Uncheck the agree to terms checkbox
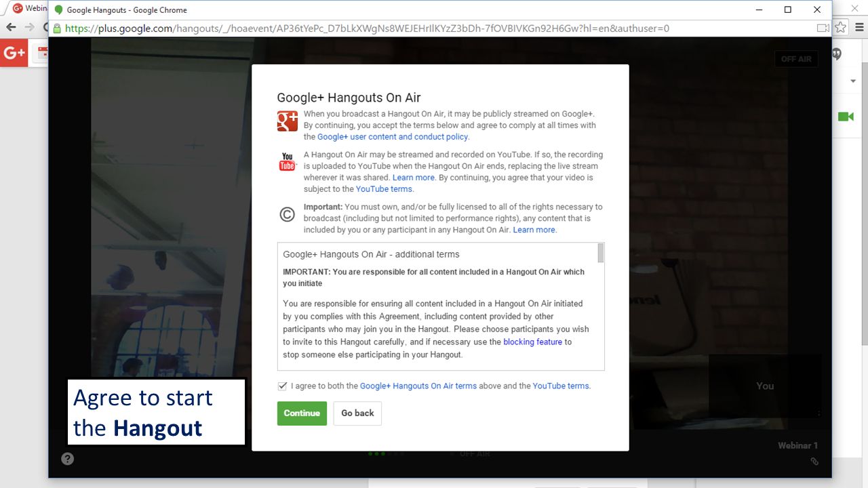The height and width of the screenshot is (488, 868). (282, 386)
